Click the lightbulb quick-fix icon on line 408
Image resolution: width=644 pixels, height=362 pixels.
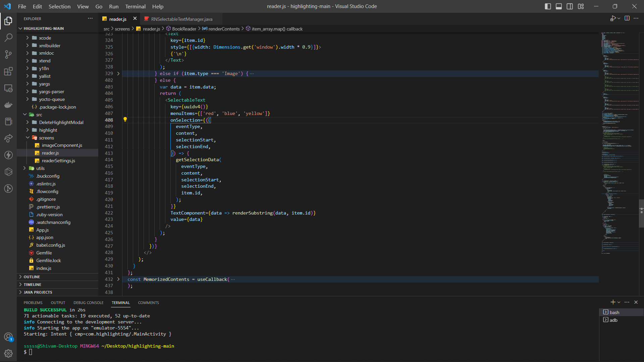point(125,120)
